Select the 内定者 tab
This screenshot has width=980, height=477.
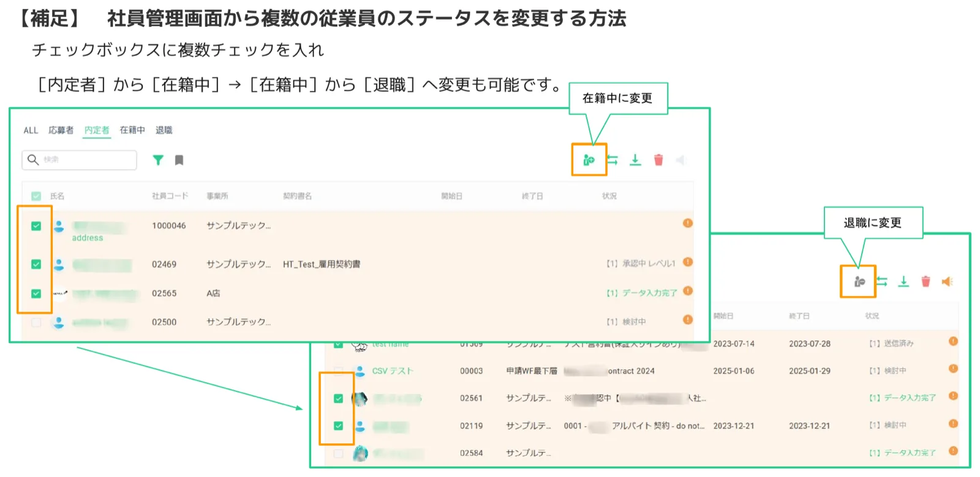pos(97,130)
